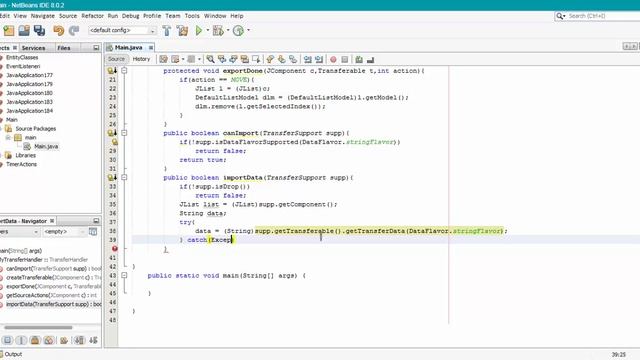Image resolution: width=640 pixels, height=360 pixels.
Task: Open the Navigate menu
Action: click(x=42, y=16)
